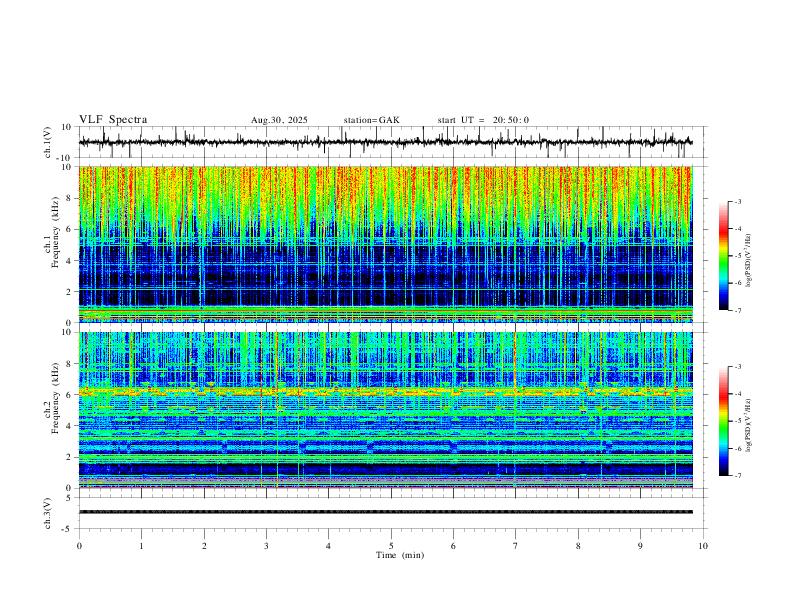Click the "ch.1(V)" waveform axis label

point(48,142)
